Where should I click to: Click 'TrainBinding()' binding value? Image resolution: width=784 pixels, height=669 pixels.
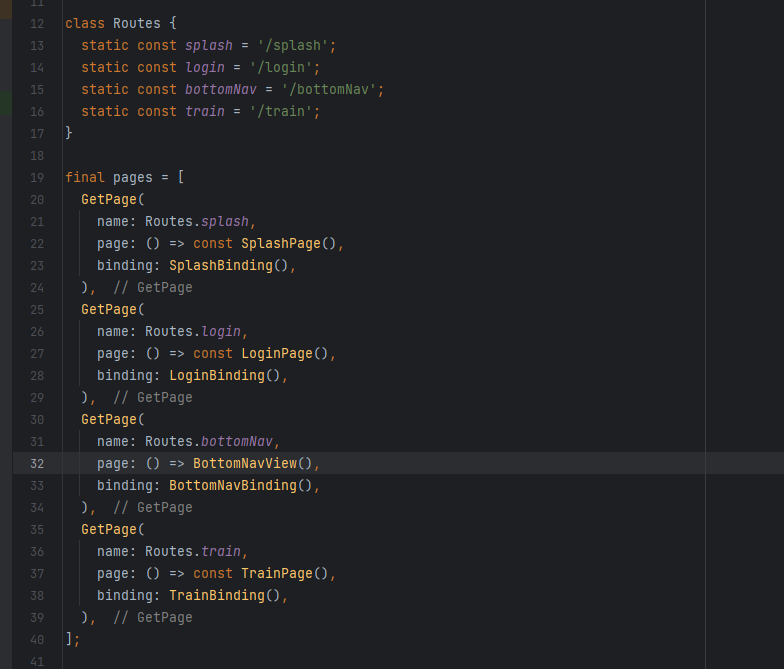click(x=224, y=596)
